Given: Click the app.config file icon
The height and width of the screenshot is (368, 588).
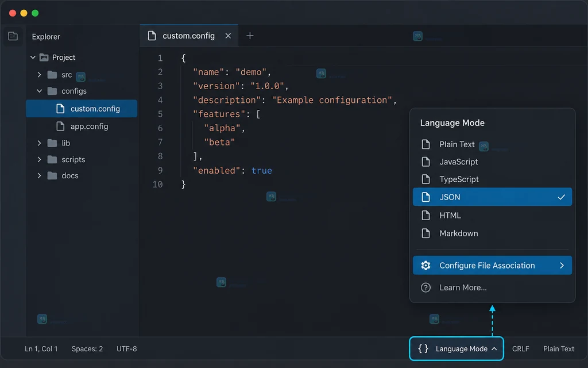Looking at the screenshot, I should pyautogui.click(x=60, y=126).
